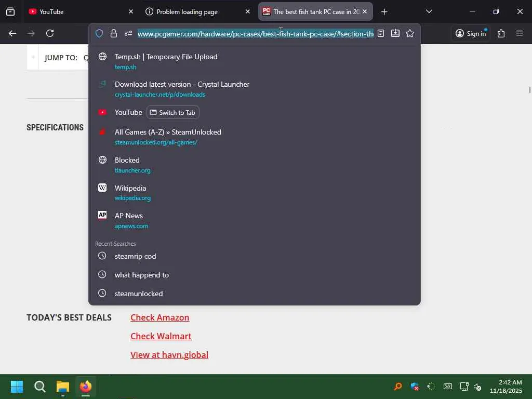Pick recent search steamrip cod

tap(255, 256)
